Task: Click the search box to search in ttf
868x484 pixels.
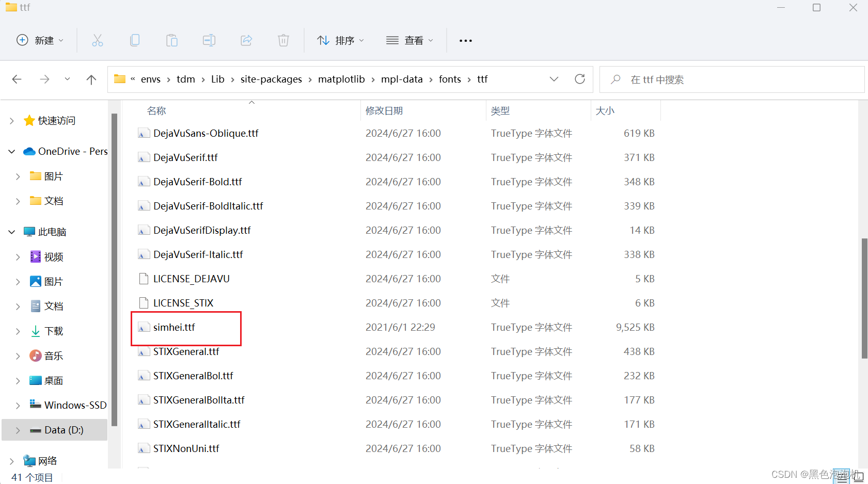Action: coord(671,79)
